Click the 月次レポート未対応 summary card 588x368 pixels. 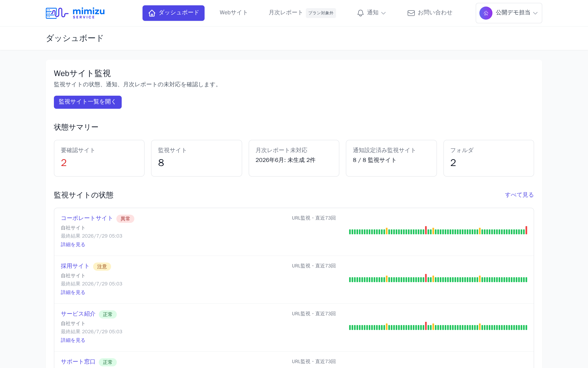pyautogui.click(x=294, y=158)
